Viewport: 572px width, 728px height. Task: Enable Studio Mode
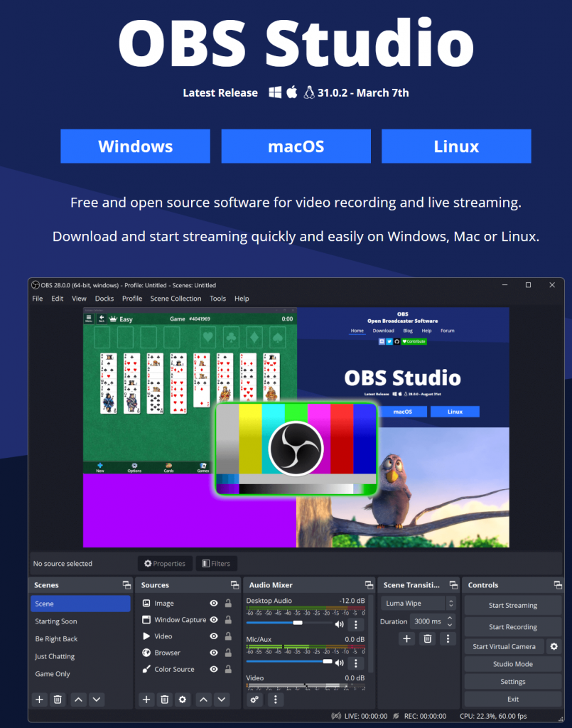[513, 664]
